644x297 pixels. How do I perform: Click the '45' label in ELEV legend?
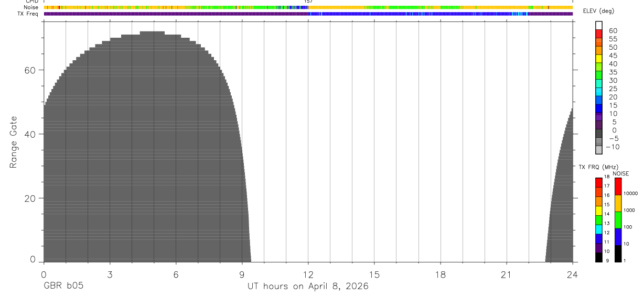(613, 56)
